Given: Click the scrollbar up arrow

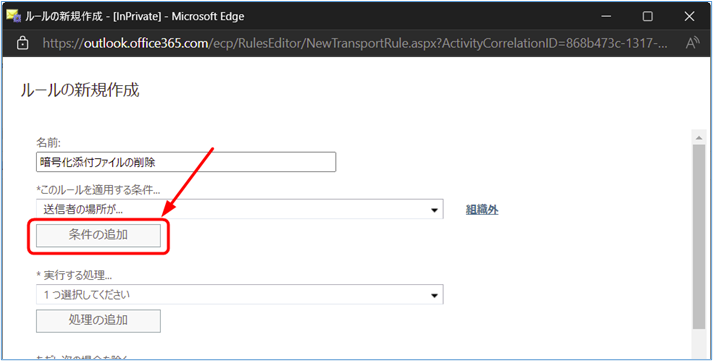Looking at the screenshot, I should coord(699,138).
